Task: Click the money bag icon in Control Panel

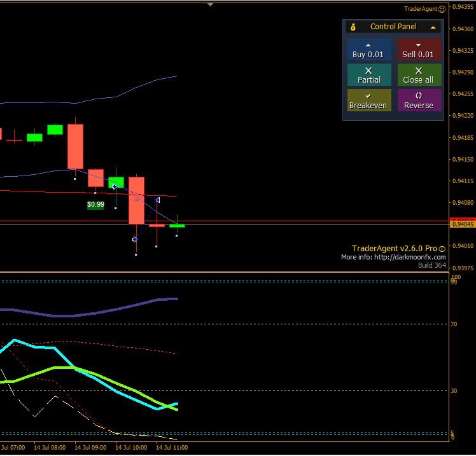Action: pyautogui.click(x=353, y=27)
